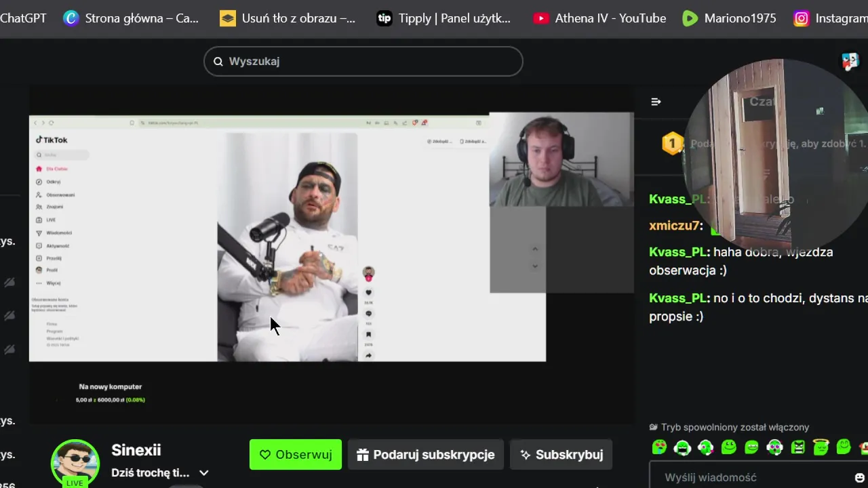The width and height of the screenshot is (868, 488).
Task: Bookmark the TikTok video
Action: [368, 334]
